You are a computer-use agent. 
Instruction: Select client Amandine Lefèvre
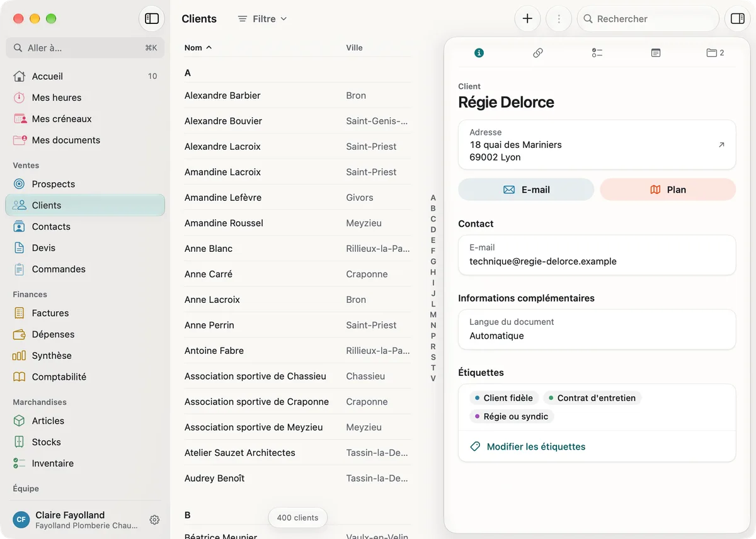point(297,198)
